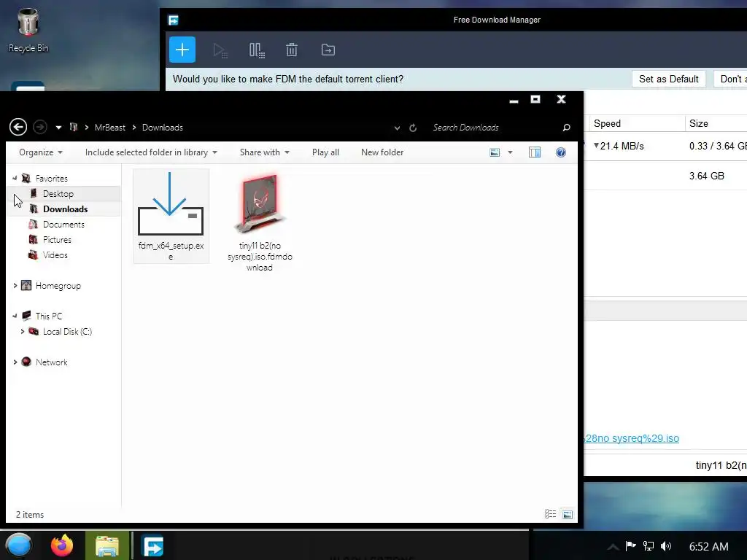Select Pictures under Favorites
The height and width of the screenshot is (560, 747).
(57, 239)
